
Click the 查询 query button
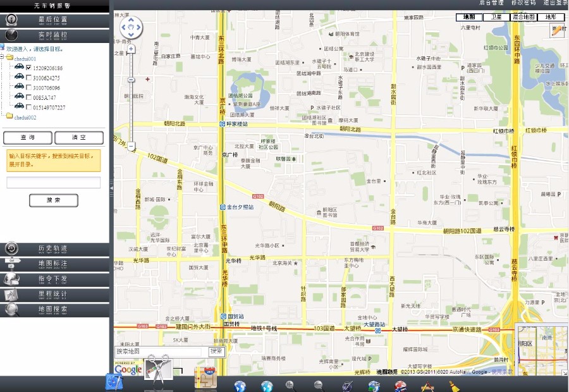point(28,138)
